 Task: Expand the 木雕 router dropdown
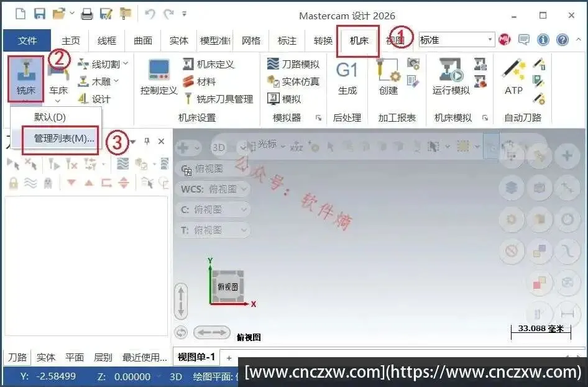tap(116, 81)
